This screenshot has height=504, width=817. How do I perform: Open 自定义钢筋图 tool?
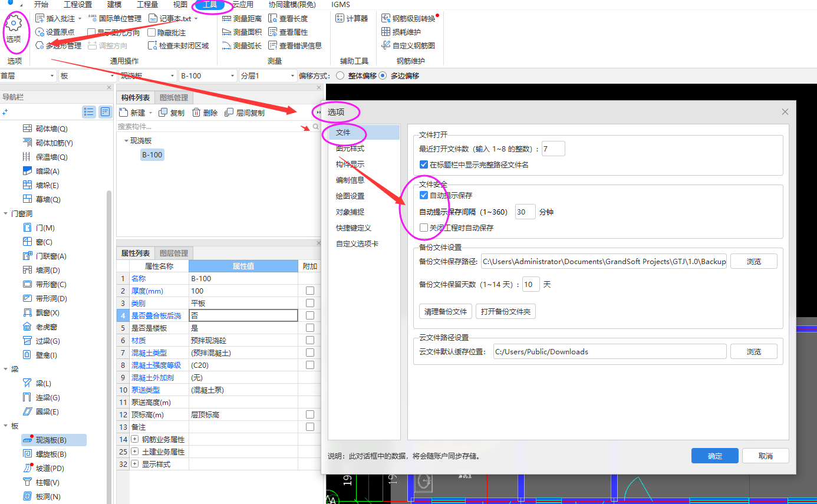pos(408,46)
